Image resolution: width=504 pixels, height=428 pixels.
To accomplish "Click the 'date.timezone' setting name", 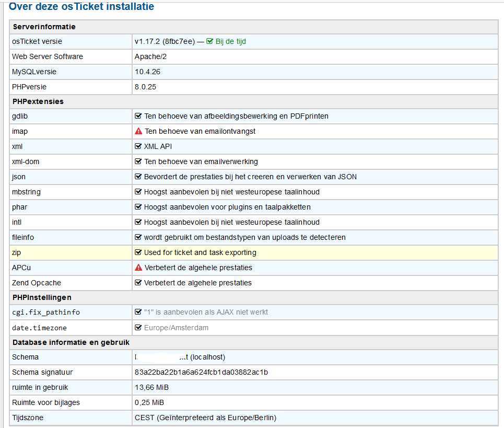I will coord(40,328).
